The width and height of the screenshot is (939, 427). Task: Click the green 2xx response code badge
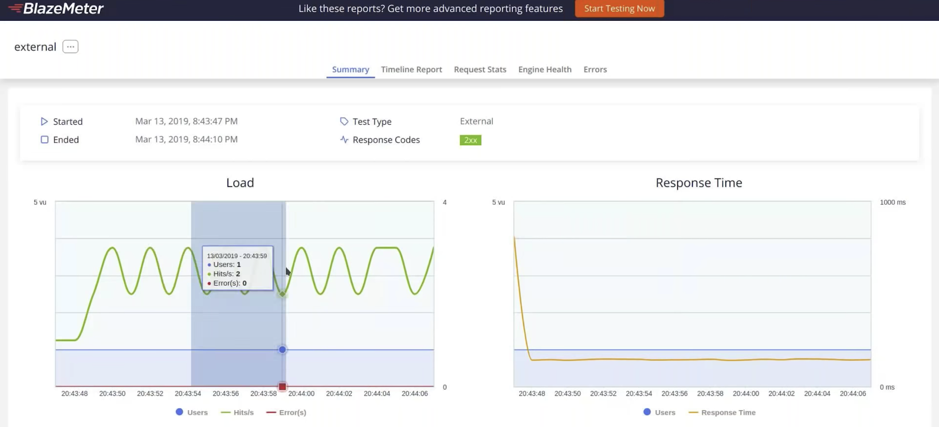[x=470, y=140]
